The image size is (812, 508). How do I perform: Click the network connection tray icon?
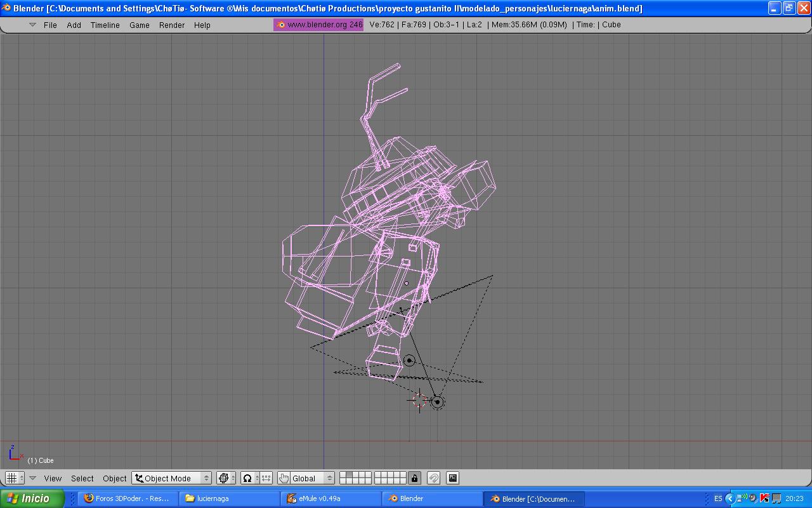click(741, 498)
